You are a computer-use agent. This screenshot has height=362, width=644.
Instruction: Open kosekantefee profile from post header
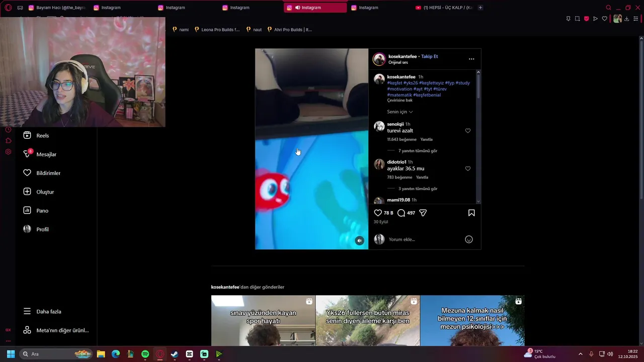[403, 56]
